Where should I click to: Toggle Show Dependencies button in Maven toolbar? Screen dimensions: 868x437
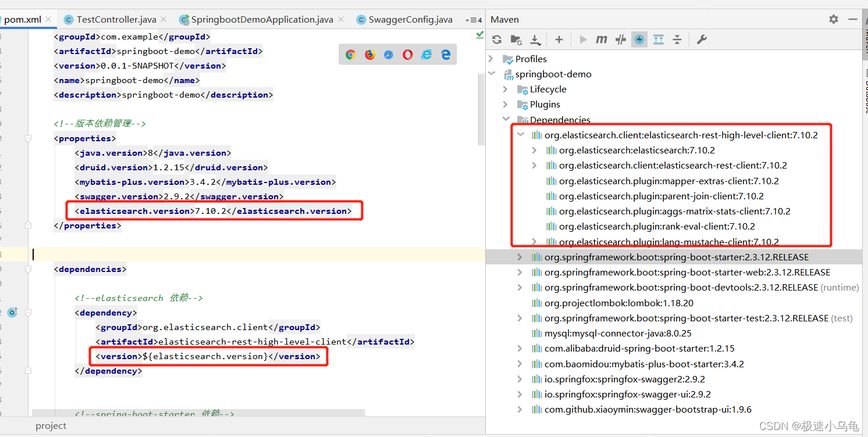point(659,40)
